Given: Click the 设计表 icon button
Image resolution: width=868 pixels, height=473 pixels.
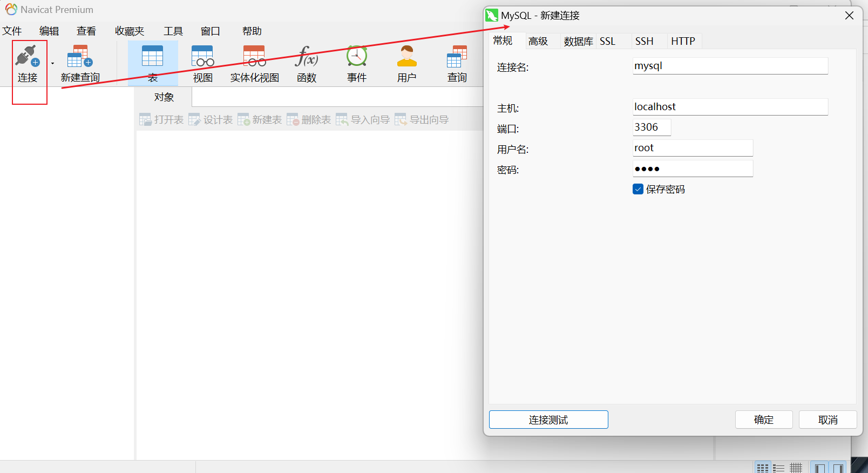Looking at the screenshot, I should [x=211, y=119].
